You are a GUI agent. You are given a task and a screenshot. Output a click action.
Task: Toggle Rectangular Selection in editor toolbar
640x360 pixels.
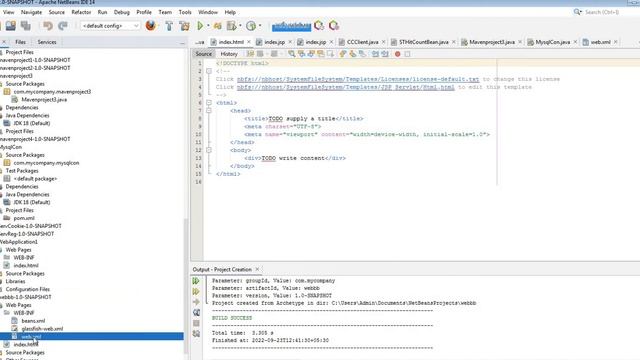(x=330, y=54)
